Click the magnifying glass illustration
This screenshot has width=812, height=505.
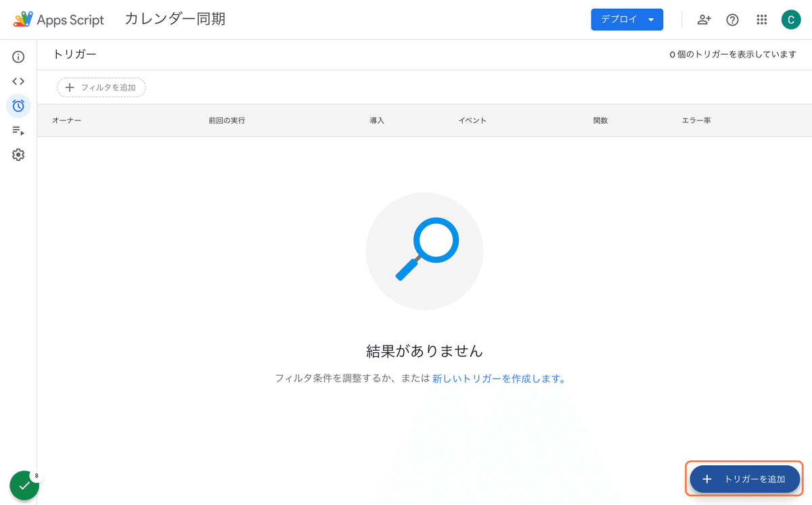pos(425,251)
